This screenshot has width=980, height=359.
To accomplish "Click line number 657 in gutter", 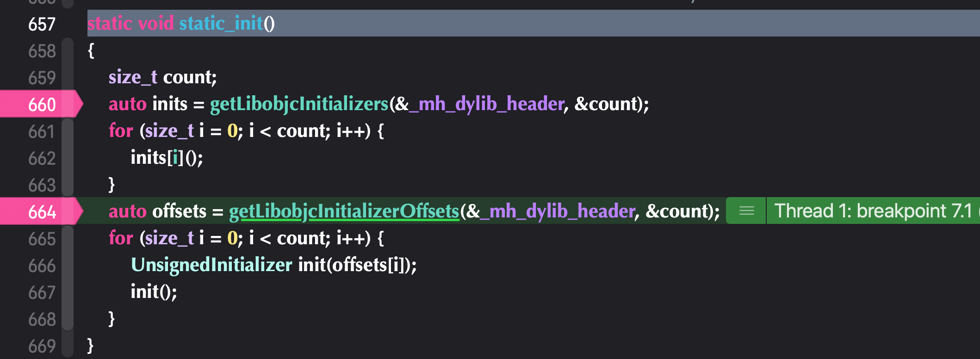I will (x=42, y=24).
